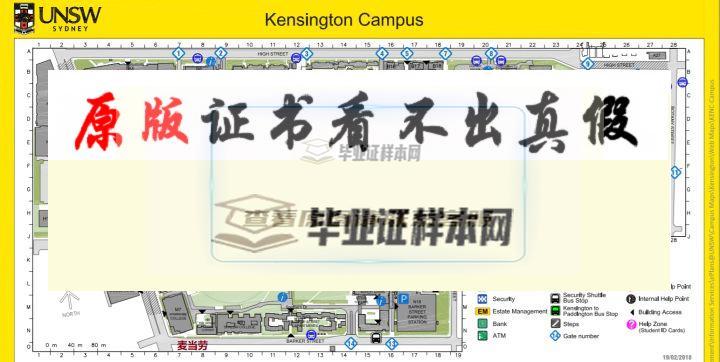Click the 'Gate number' legend text
The height and width of the screenshot is (362, 720).
(581, 336)
